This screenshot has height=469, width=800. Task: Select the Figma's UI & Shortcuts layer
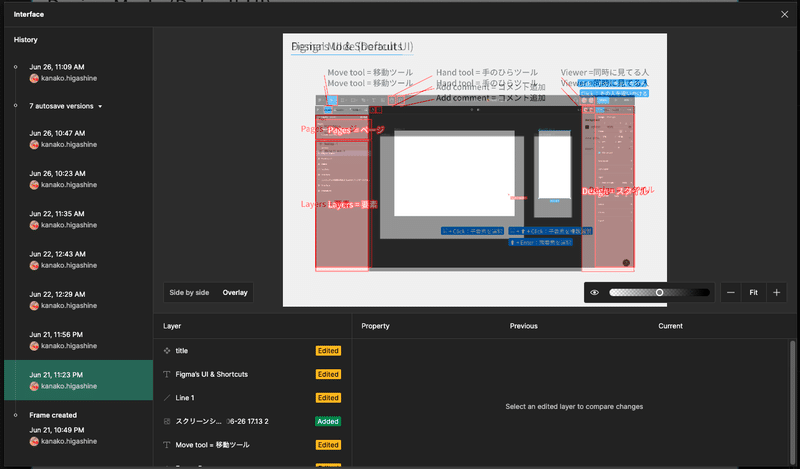[x=252, y=374]
